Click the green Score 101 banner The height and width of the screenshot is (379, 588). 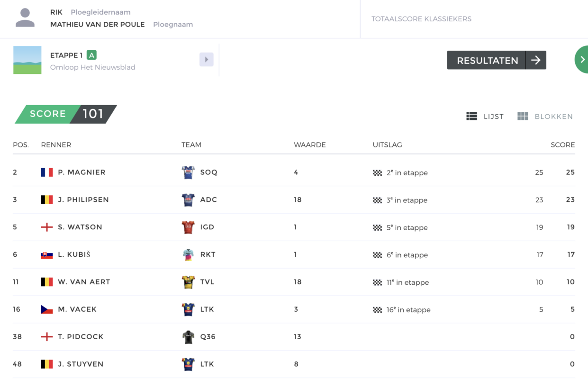pos(66,114)
